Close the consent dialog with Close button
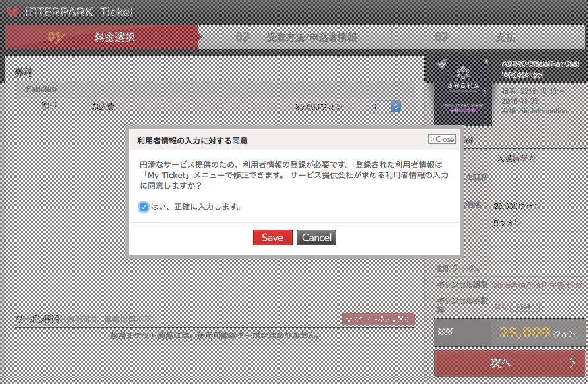This screenshot has height=384, width=588. point(442,139)
